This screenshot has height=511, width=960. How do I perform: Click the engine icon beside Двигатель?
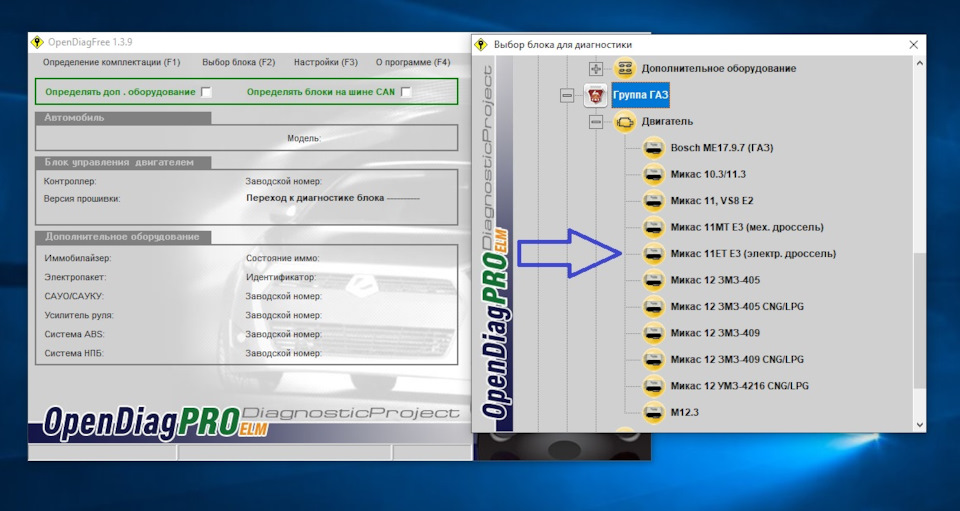pos(624,121)
